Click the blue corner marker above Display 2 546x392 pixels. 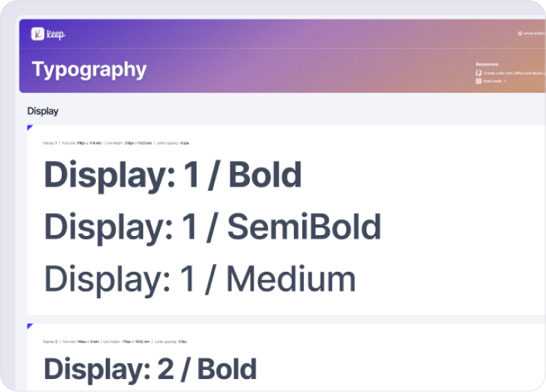(x=30, y=327)
